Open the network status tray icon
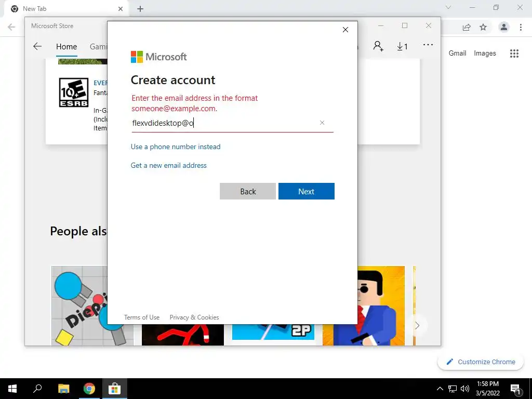This screenshot has height=399, width=532. (x=453, y=389)
